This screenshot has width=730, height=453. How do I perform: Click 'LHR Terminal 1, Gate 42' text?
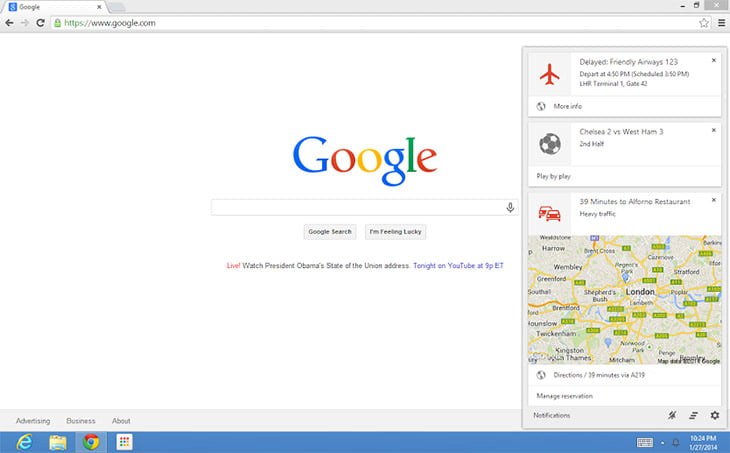pos(613,84)
